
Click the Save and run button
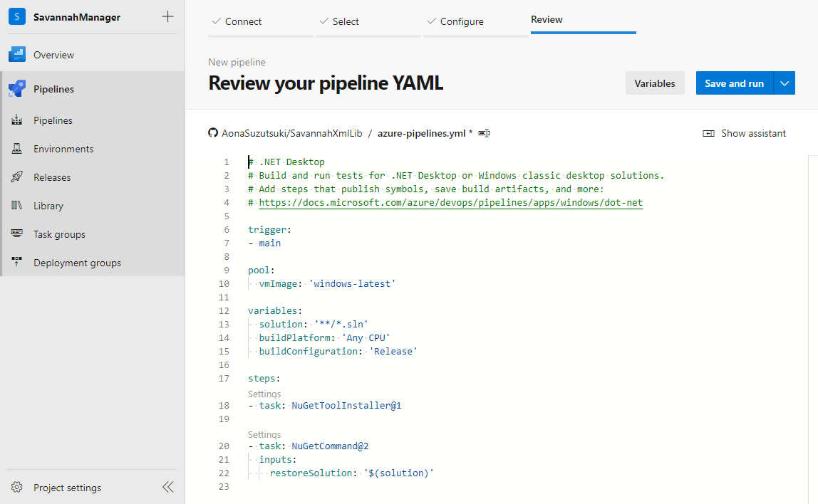tap(734, 83)
